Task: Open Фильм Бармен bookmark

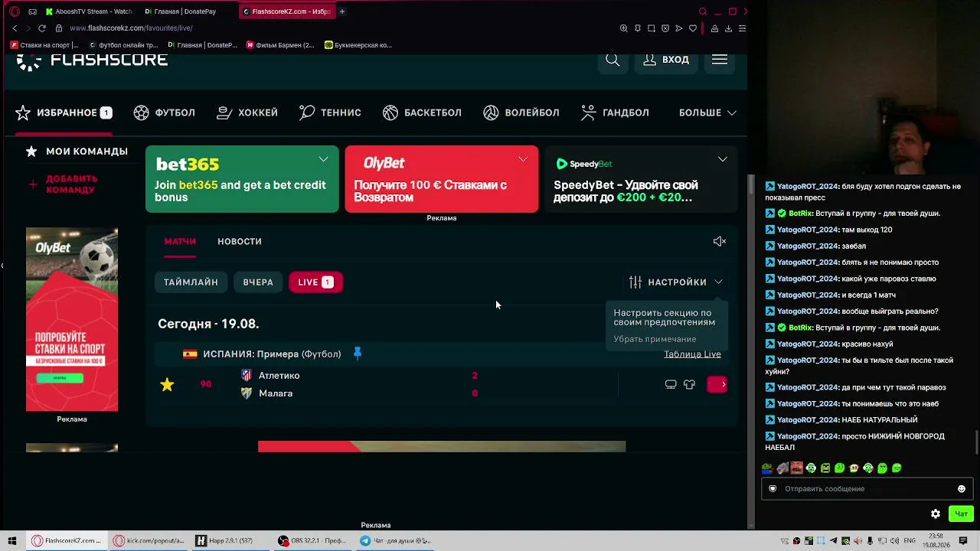Action: point(280,45)
